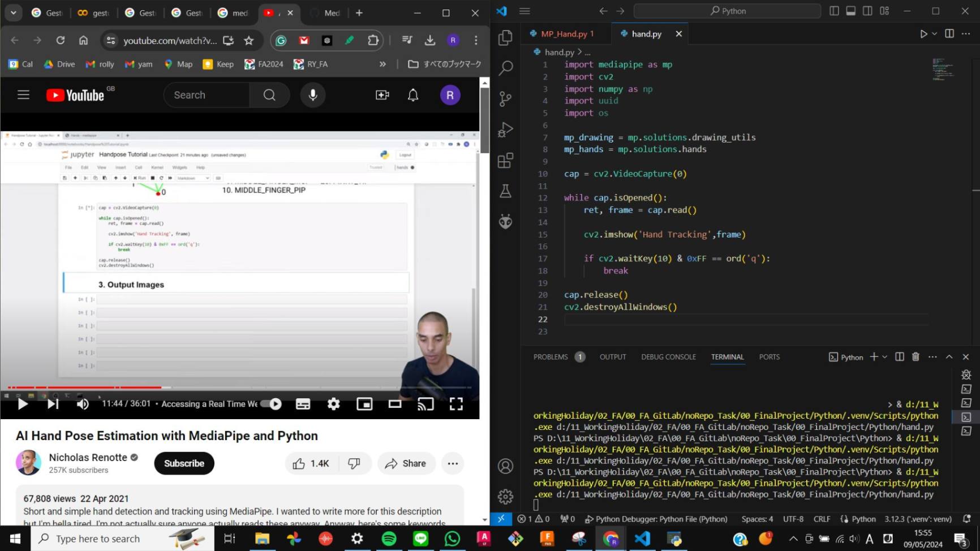The height and width of the screenshot is (551, 980).
Task: Click the YouTube Search input field
Action: coord(207,95)
